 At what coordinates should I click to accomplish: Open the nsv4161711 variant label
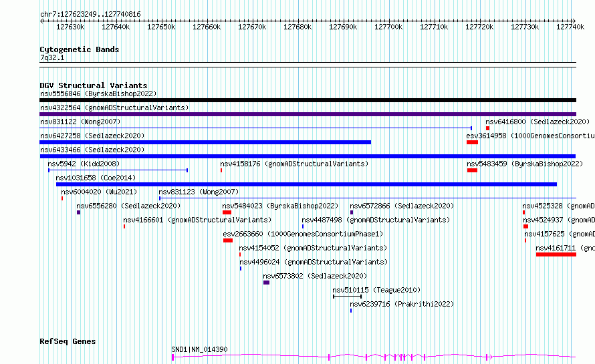566,248
